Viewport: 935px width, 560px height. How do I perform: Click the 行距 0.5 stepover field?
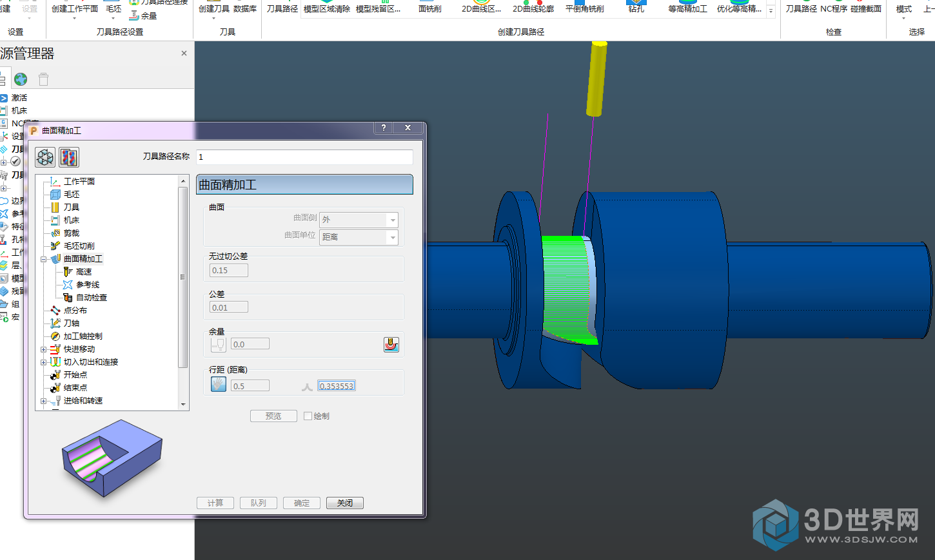click(x=250, y=386)
